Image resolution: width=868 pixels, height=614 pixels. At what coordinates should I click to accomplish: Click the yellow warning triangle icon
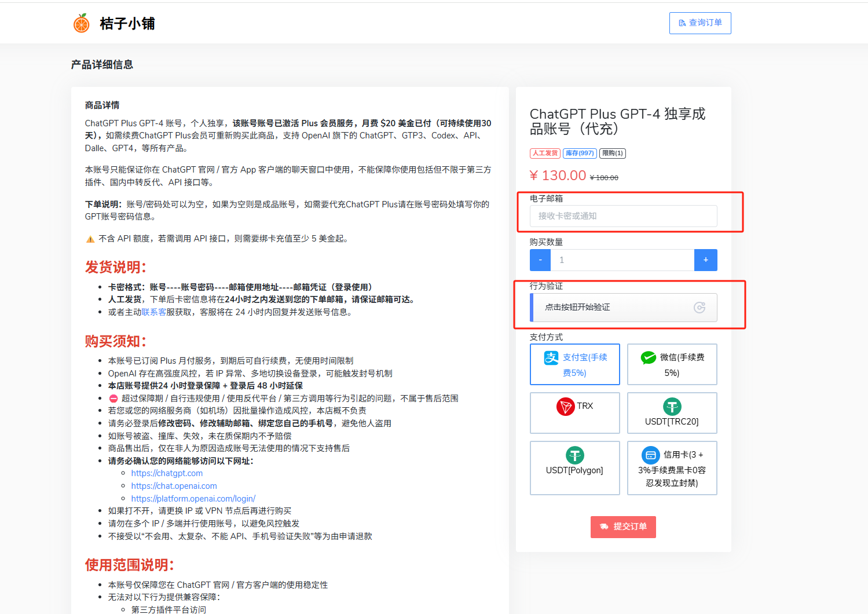(90, 239)
